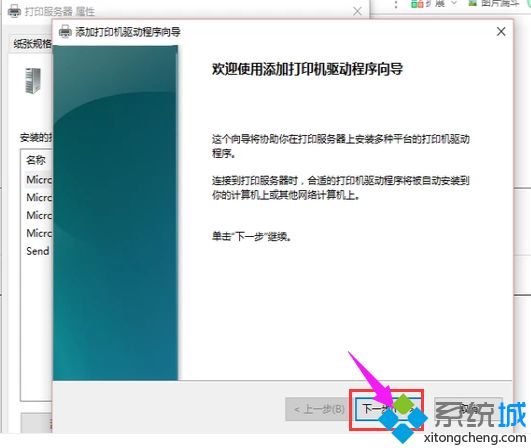Select the Send driver row in the list

point(38,251)
